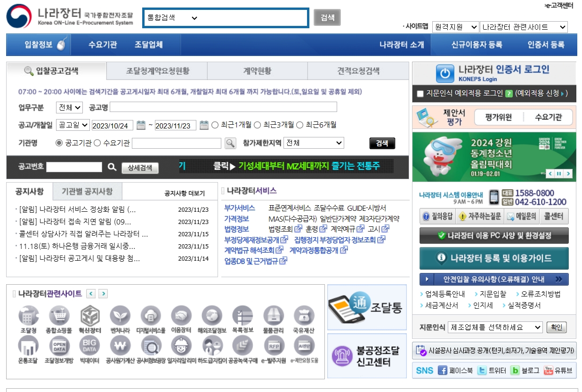Open the 제조업체를 선택하세요 dropdown
Viewport: 582px width, 392px height.
click(x=495, y=327)
